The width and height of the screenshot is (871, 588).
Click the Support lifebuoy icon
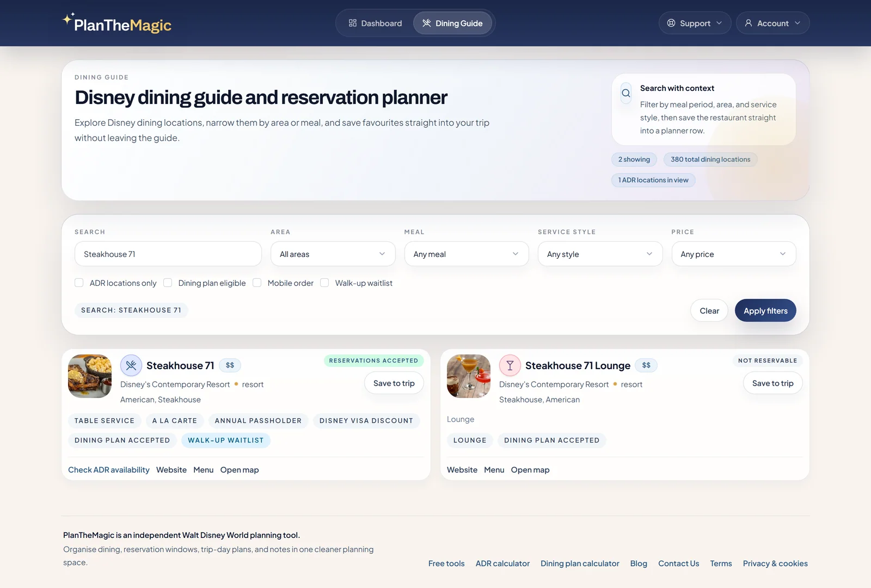coord(671,23)
